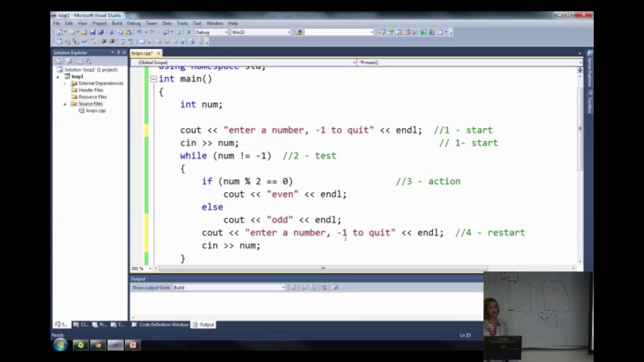Clear the Output window with the clear-all icon
644x362 pixels.
click(x=324, y=288)
